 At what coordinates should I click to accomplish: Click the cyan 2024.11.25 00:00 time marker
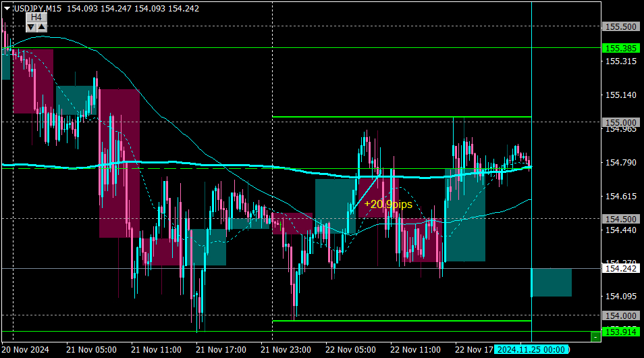[x=531, y=350]
